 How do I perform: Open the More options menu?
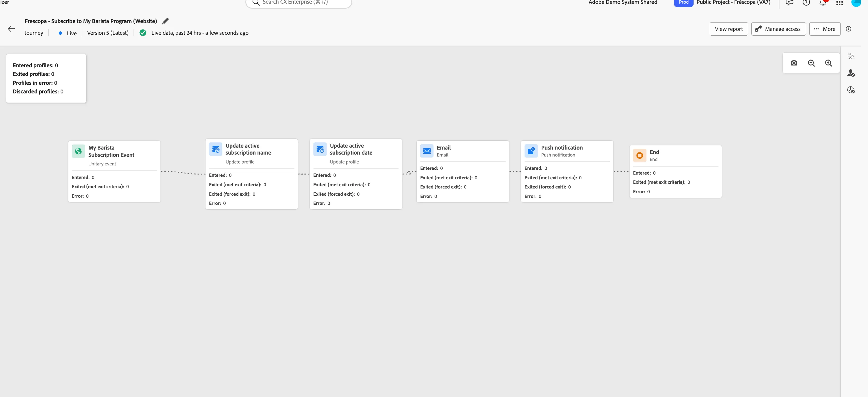click(825, 29)
